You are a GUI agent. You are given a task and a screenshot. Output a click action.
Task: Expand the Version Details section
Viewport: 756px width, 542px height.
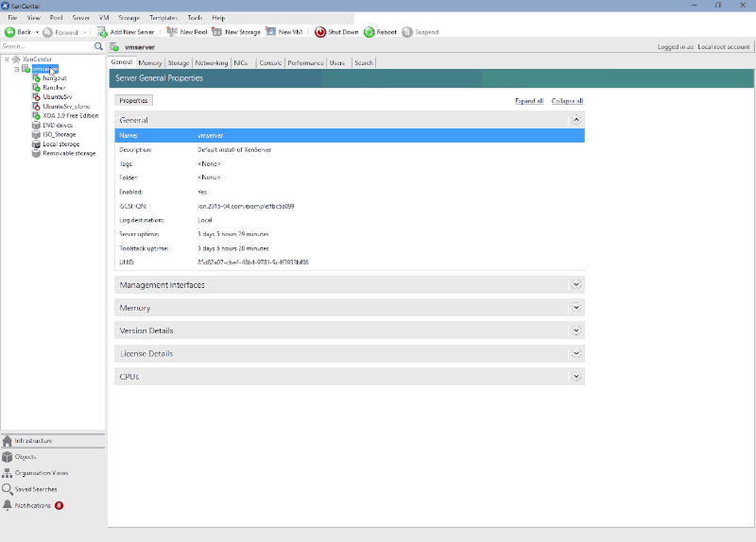pos(576,330)
